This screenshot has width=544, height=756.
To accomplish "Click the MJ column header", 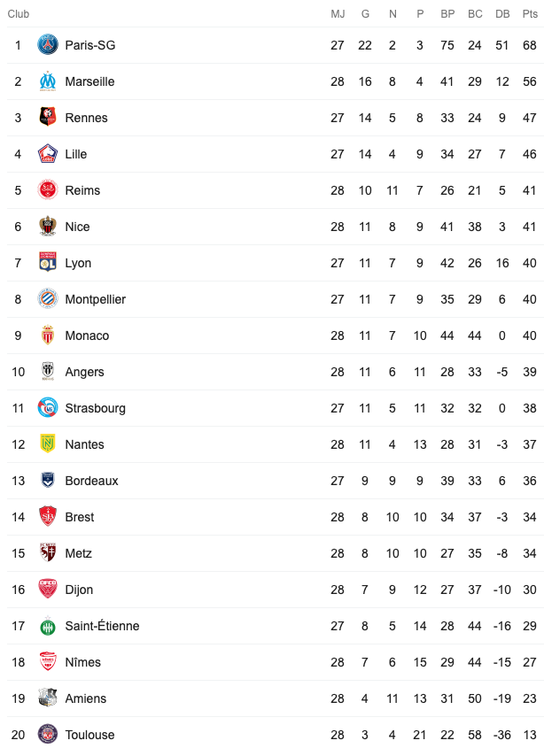I will (x=338, y=14).
